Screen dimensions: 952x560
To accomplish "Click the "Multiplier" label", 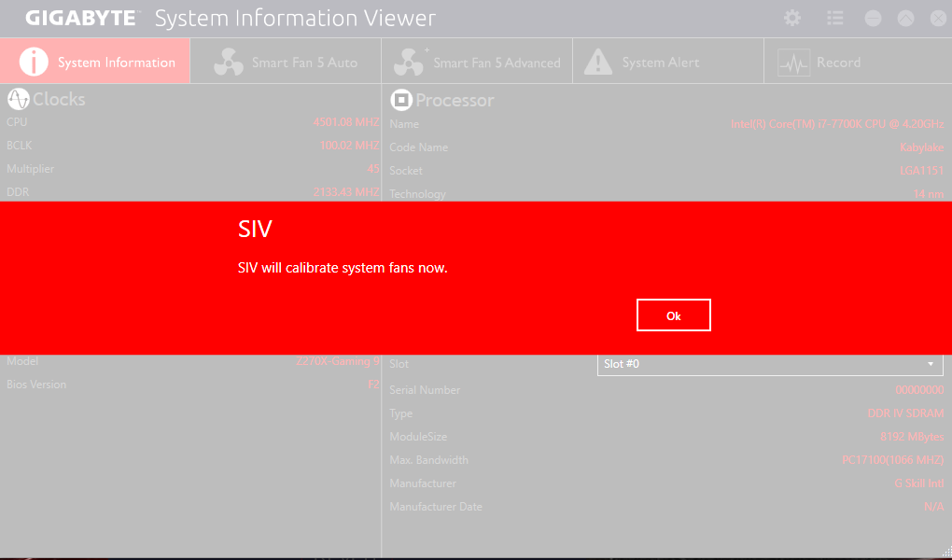I will coord(31,169).
